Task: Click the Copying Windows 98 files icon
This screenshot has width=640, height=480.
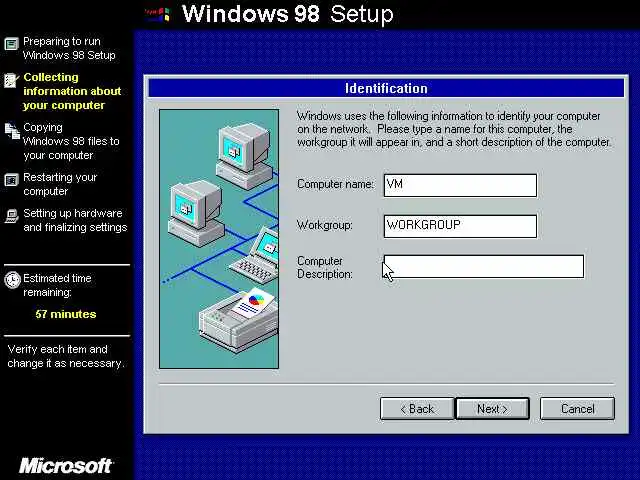Action: click(12, 131)
